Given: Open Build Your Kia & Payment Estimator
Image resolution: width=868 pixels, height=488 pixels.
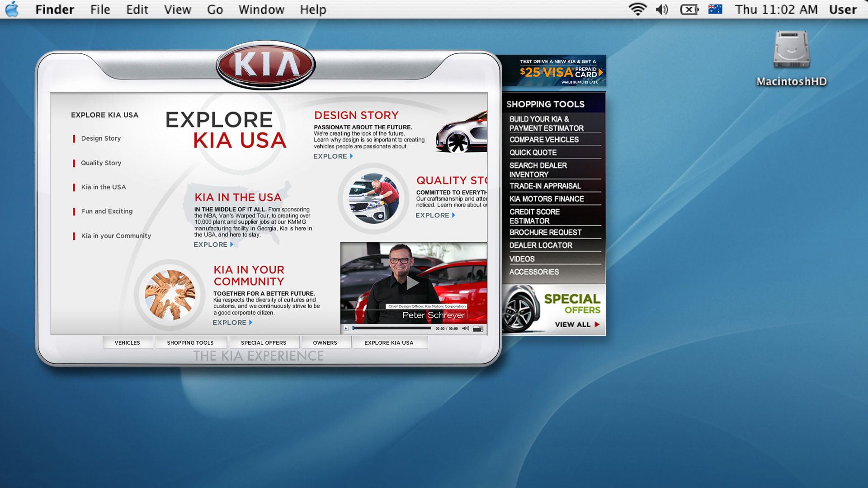Looking at the screenshot, I should coord(547,124).
